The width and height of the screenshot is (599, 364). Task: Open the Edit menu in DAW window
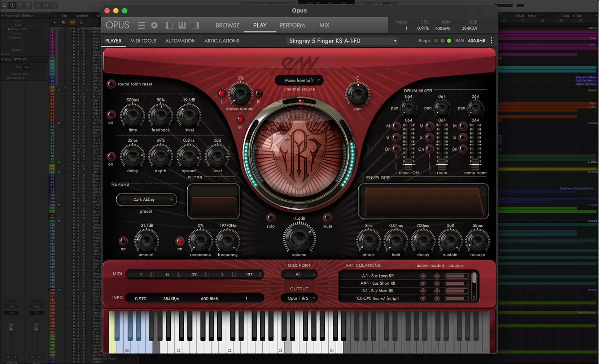65,15
